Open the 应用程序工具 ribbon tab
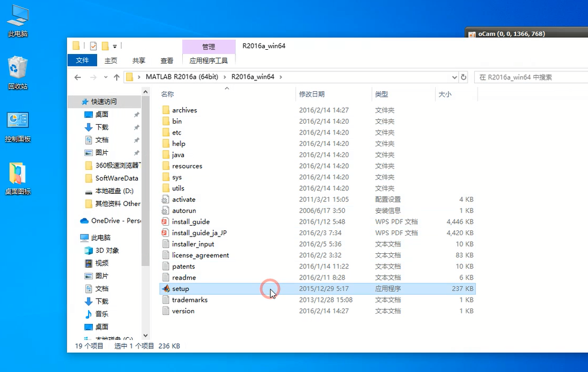588x372 pixels. (x=209, y=61)
